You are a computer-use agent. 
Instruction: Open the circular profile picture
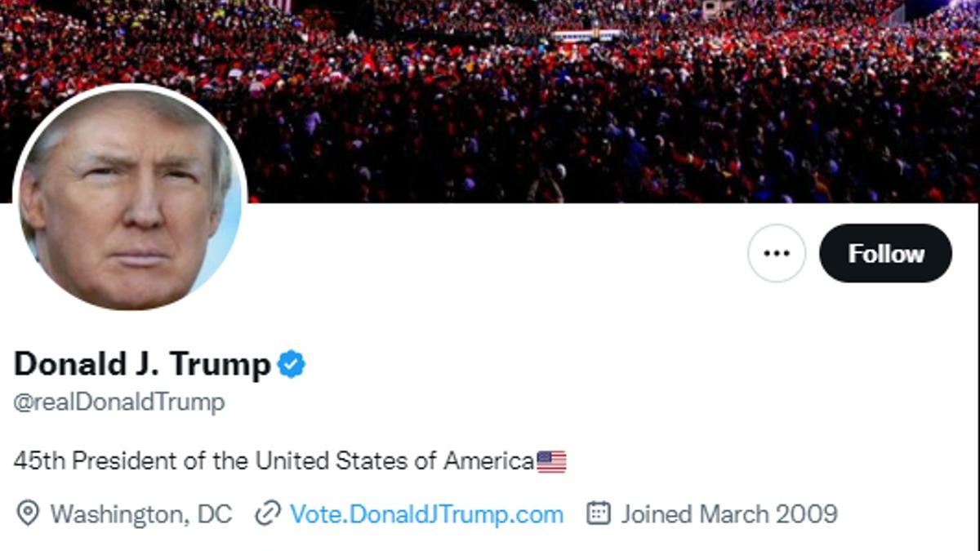131,198
